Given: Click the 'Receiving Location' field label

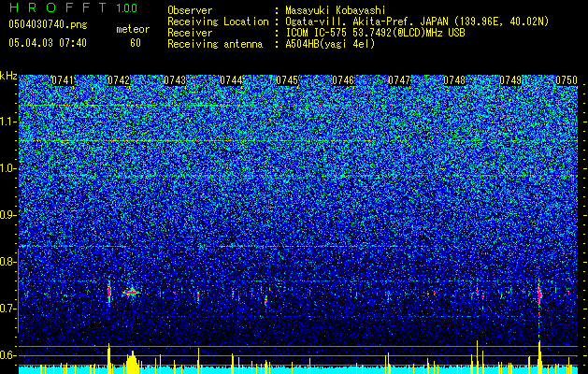Looking at the screenshot, I should (218, 22).
